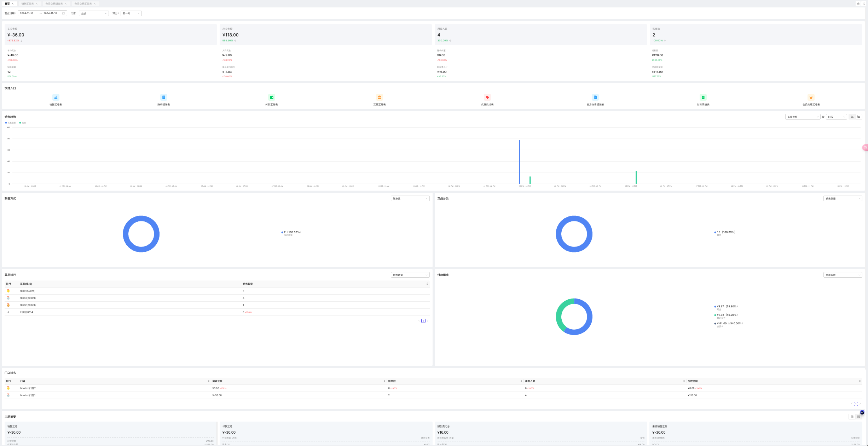
Task: Click the fullscreen icon at top right
Action: point(864,4)
